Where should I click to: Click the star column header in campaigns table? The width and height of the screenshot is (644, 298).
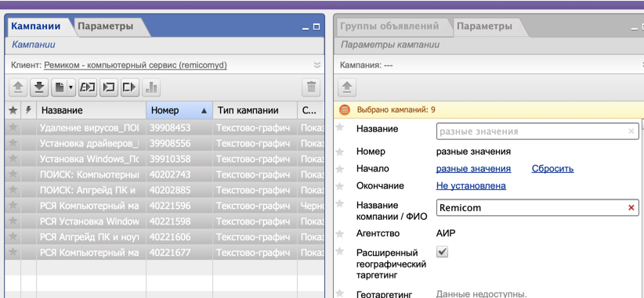click(x=13, y=110)
